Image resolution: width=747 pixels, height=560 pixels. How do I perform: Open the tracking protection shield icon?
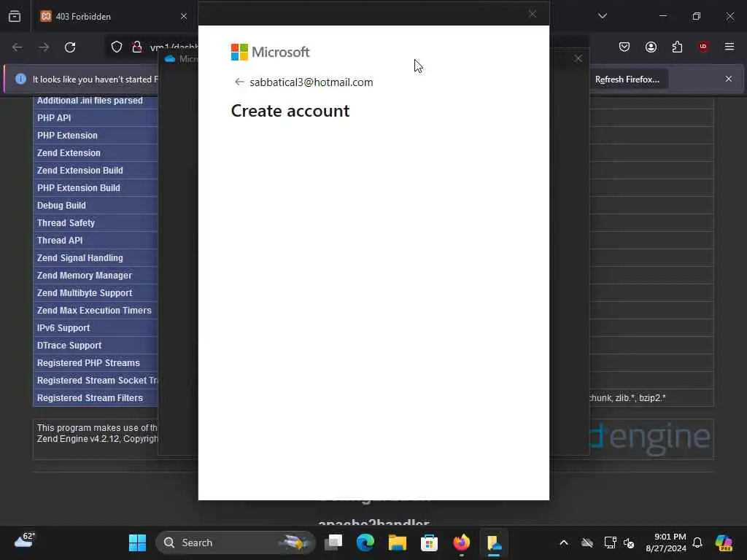click(x=117, y=47)
